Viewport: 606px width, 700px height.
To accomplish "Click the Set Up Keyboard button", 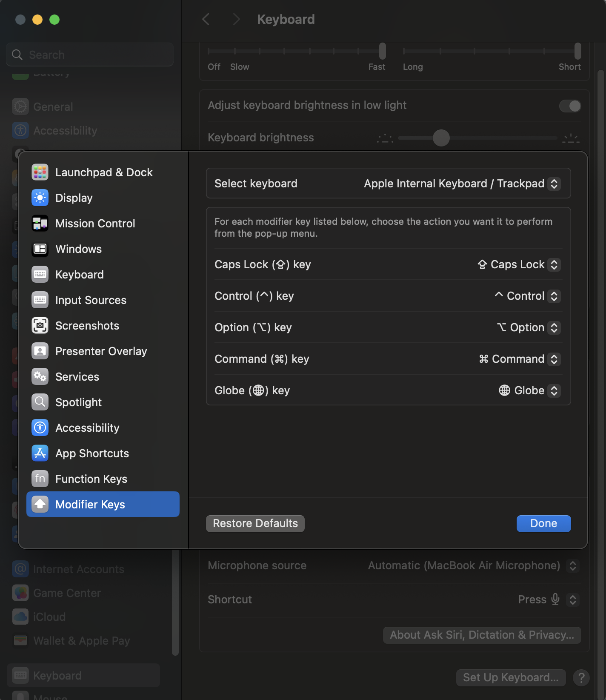I will (x=511, y=677).
